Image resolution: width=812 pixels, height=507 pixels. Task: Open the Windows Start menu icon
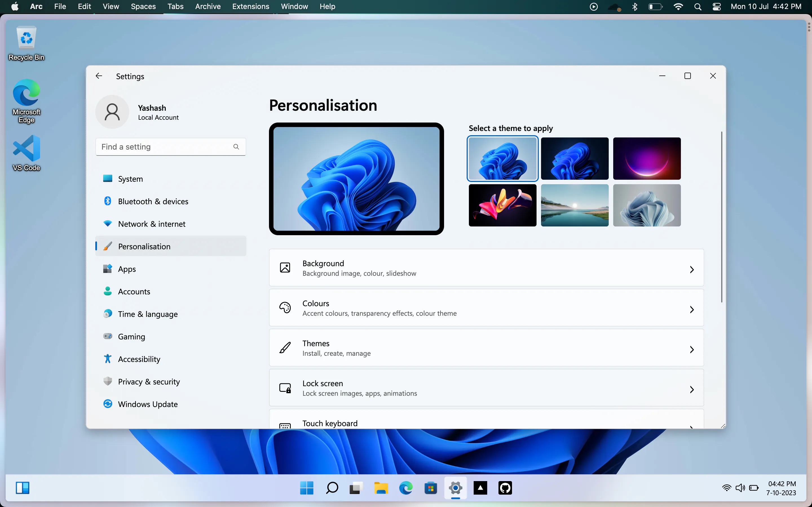306,488
